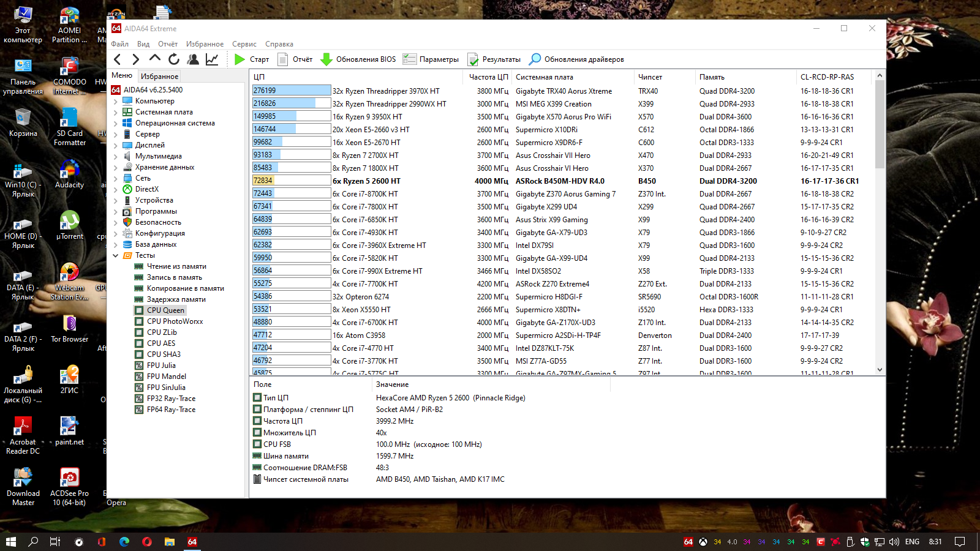Select the 6x Core i7-8700K HT row
Viewport: 980px width, 551px height.
[562, 193]
